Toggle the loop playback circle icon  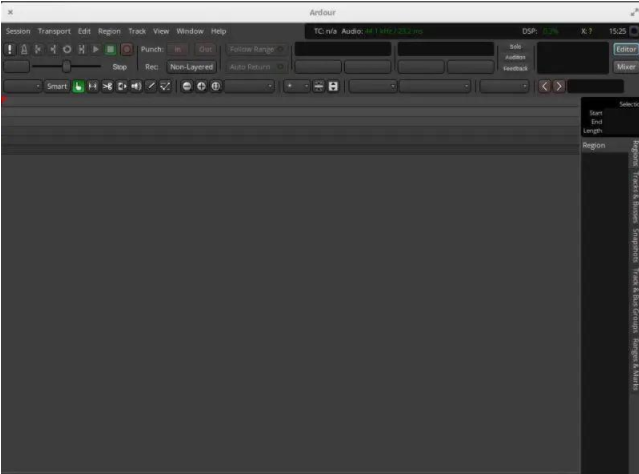click(x=67, y=49)
